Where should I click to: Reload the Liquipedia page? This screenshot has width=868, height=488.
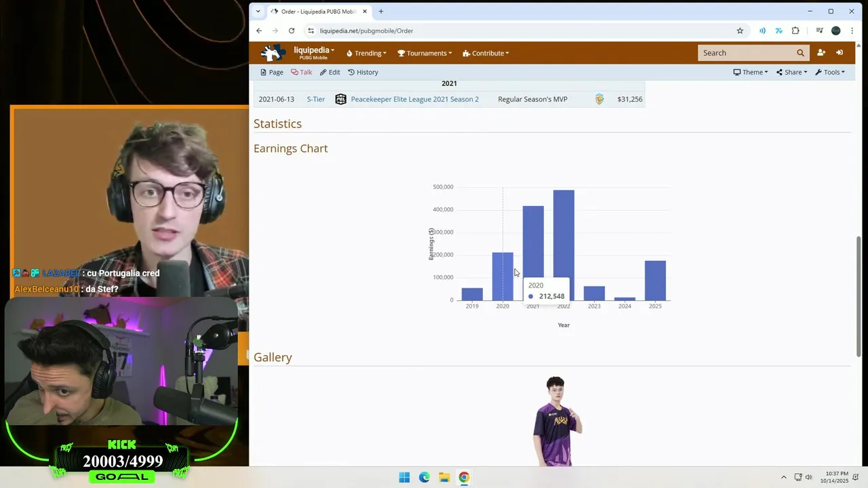point(292,30)
